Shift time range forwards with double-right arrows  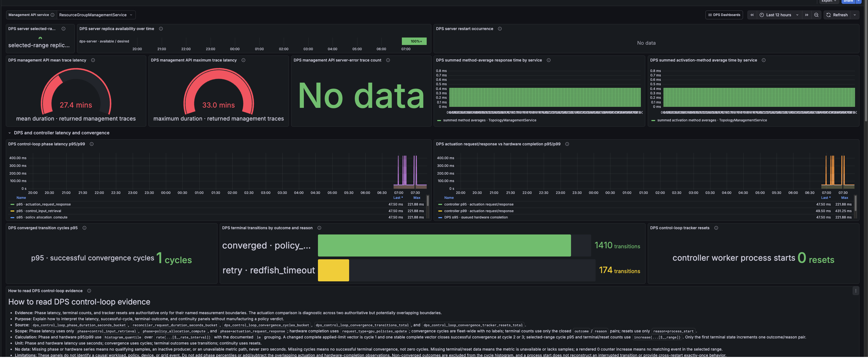click(x=806, y=15)
